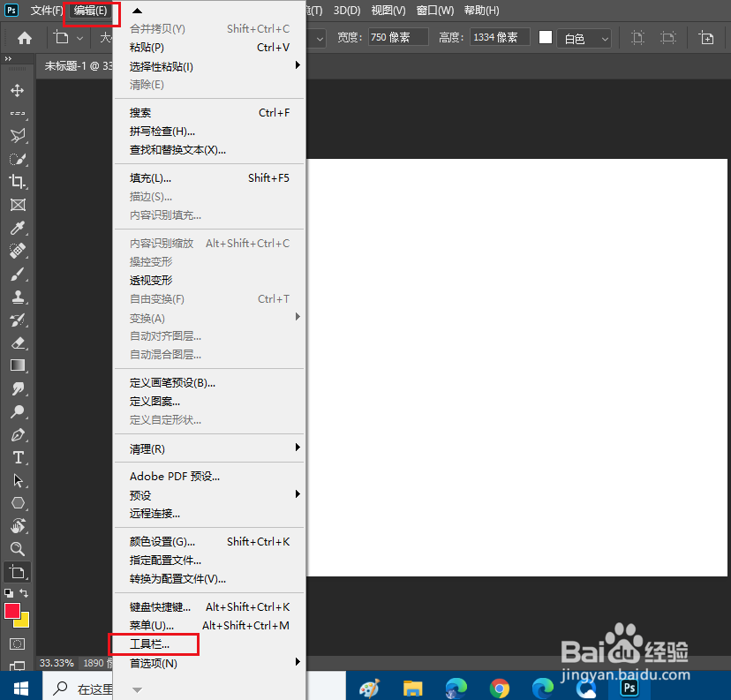The image size is (731, 700).
Task: Select the Pen tool
Action: (18, 434)
